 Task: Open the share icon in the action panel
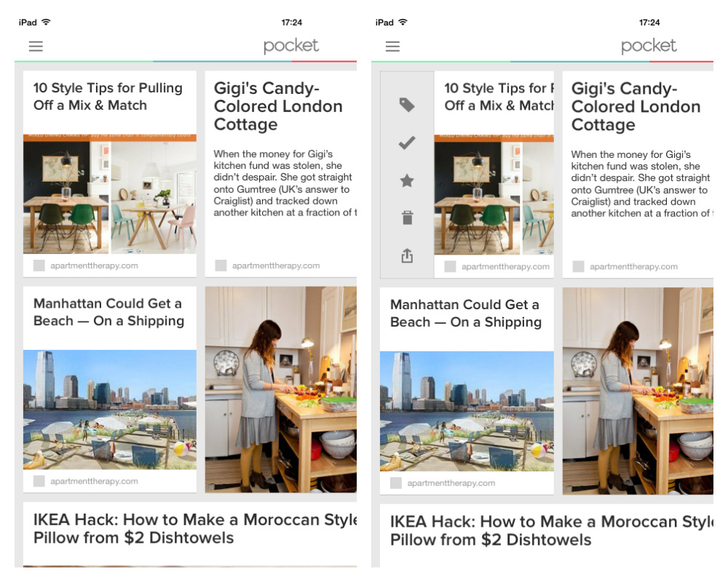[x=407, y=255]
